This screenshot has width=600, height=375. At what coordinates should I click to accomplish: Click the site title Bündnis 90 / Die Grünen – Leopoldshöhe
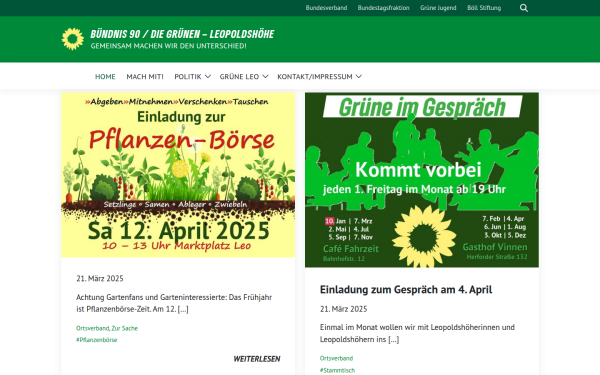[182, 34]
